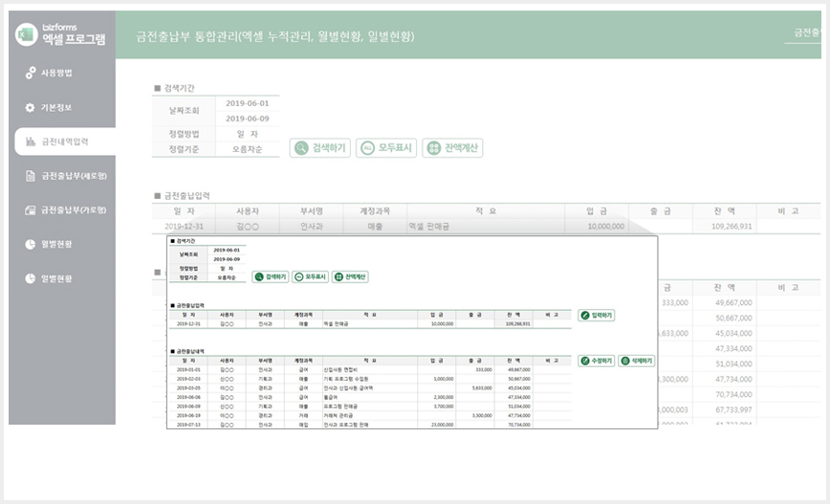This screenshot has width=830, height=504.
Task: Click the bizforms Excel logo icon
Action: [x=26, y=34]
